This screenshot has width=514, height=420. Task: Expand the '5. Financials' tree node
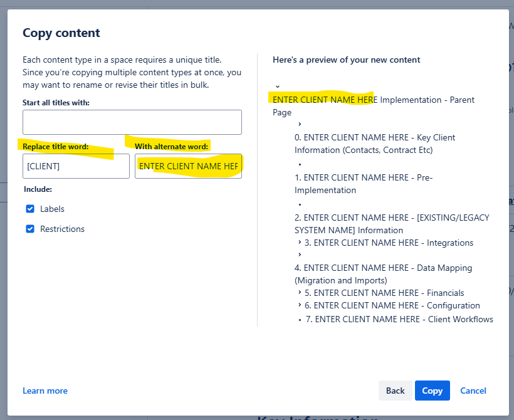pos(299,292)
